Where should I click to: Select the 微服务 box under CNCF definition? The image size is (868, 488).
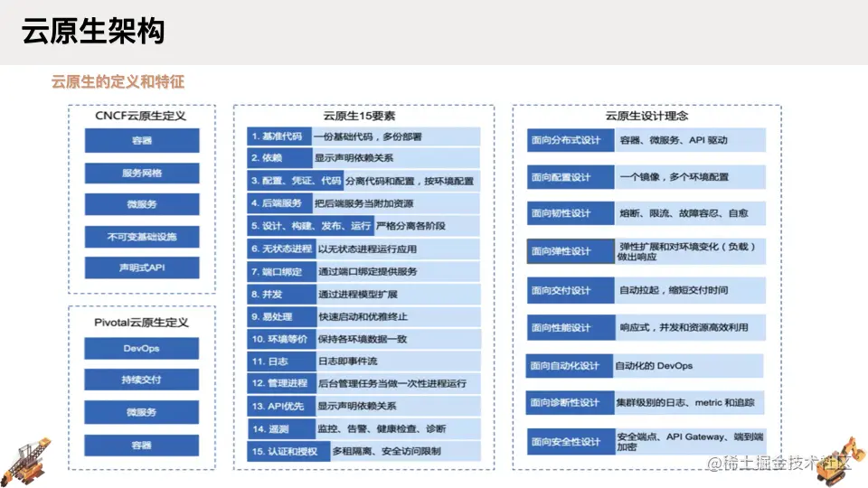click(x=142, y=204)
